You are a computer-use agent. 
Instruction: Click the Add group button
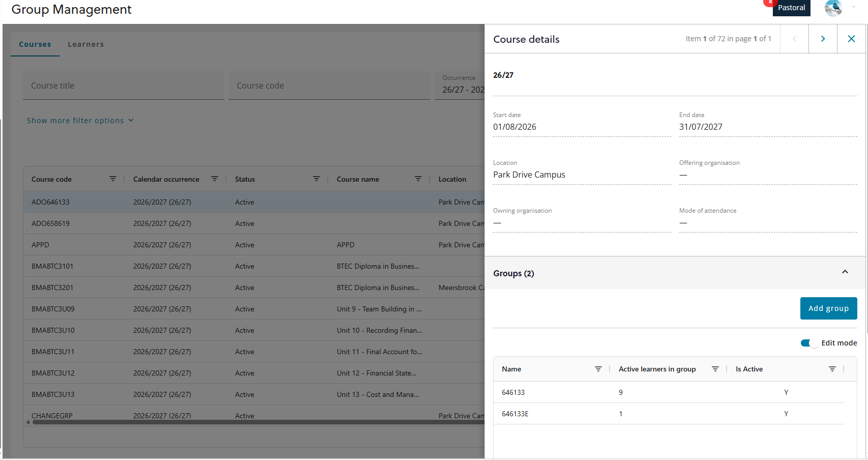828,308
